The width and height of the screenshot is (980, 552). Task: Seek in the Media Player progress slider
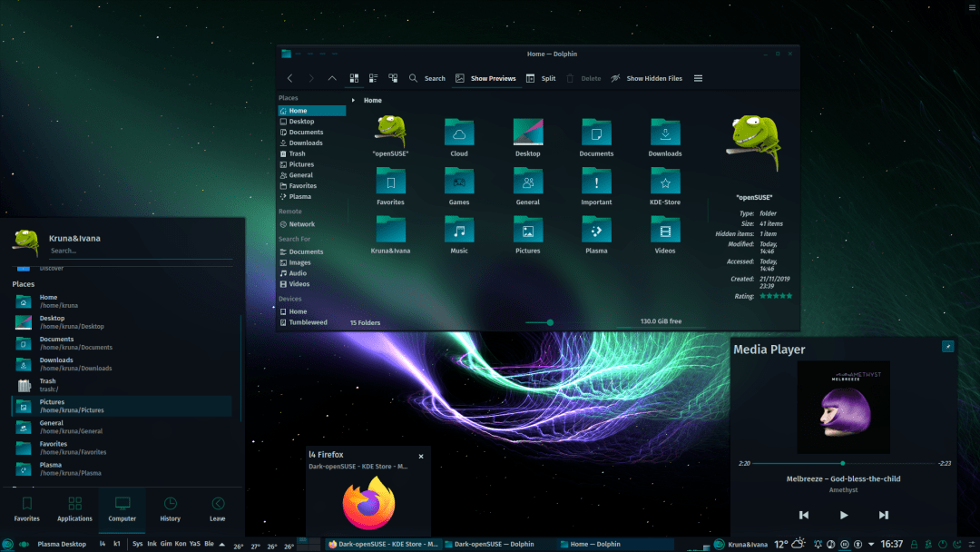[x=843, y=463]
